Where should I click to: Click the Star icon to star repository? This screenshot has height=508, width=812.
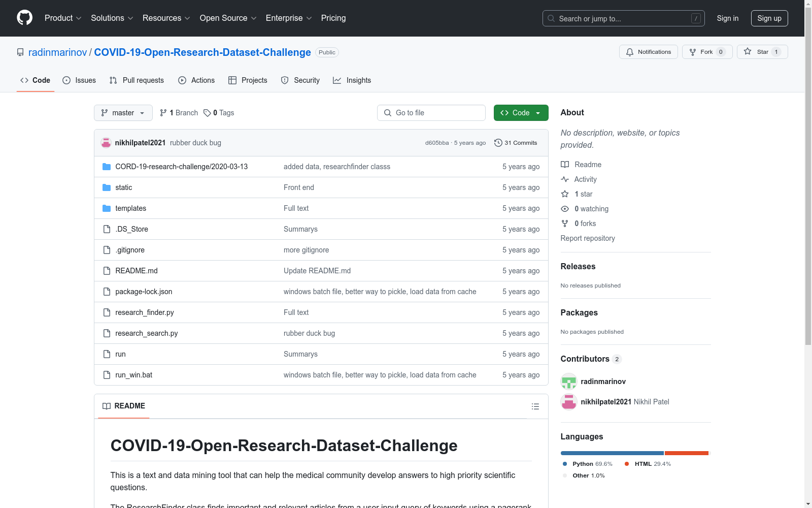click(748, 51)
